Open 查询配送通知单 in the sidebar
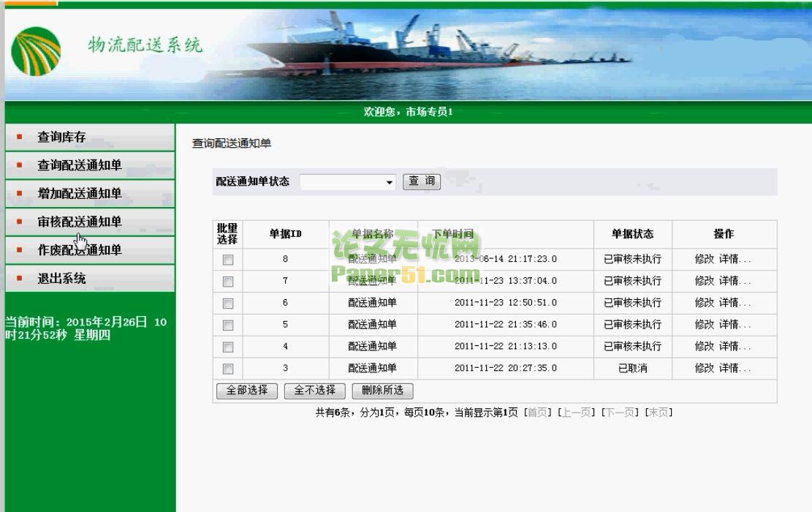The image size is (812, 512). tap(79, 165)
